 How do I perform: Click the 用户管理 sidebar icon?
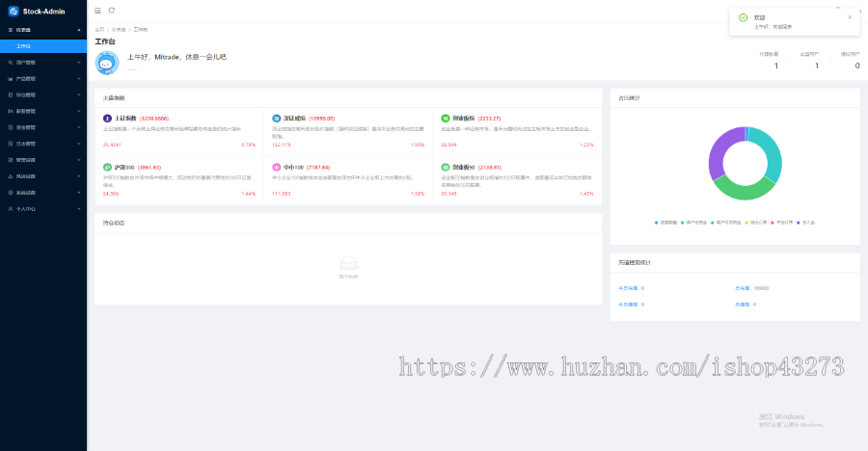(11, 63)
